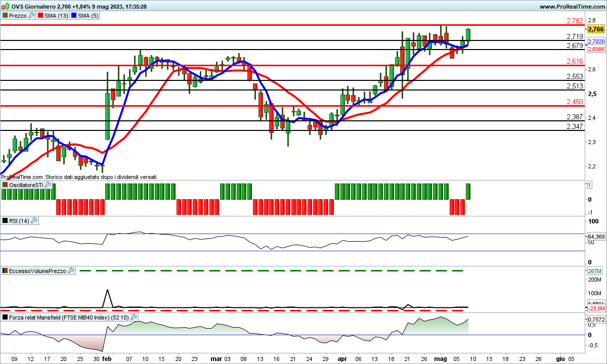The width and height of the screenshot is (607, 364).
Task: Click the Prezzo green-red color swatch
Action: click(x=5, y=16)
